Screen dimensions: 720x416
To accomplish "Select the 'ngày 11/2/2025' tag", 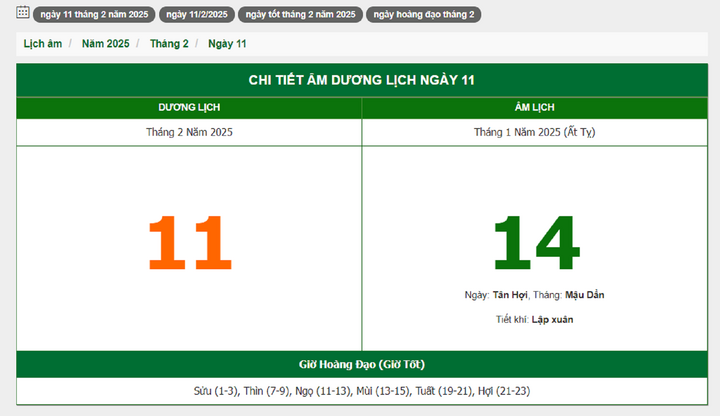I will [x=196, y=15].
